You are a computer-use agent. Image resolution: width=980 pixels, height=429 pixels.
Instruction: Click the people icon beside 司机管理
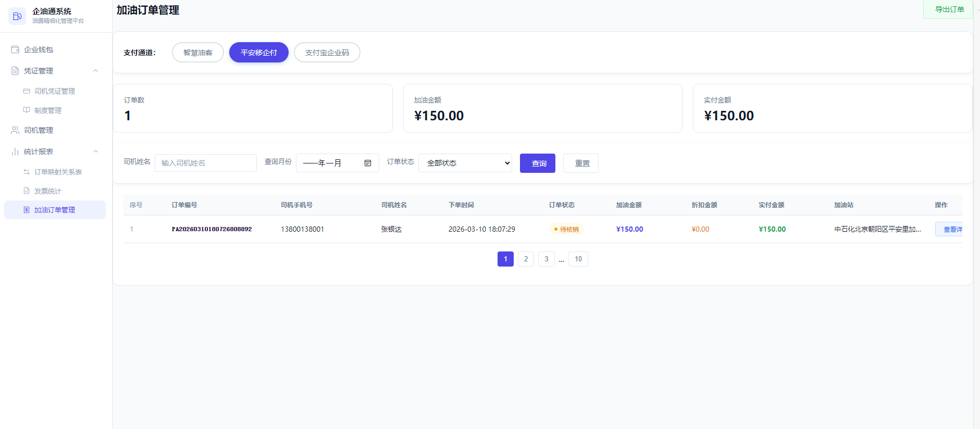pos(15,130)
